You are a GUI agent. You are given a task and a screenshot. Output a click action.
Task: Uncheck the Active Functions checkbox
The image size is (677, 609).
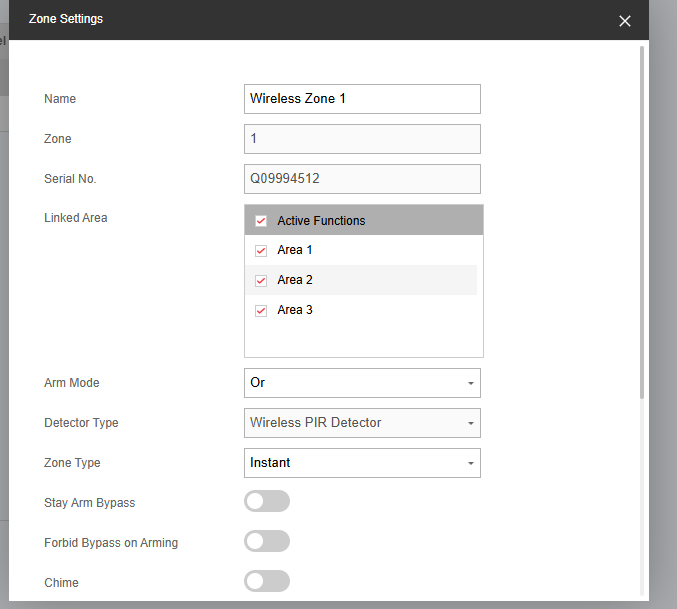click(261, 221)
